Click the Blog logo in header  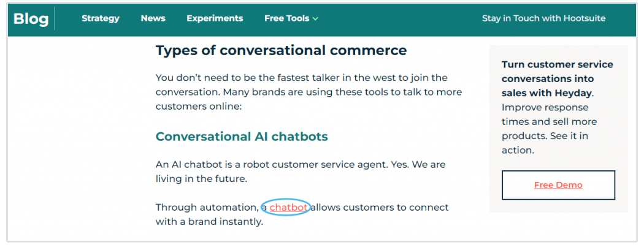click(x=31, y=19)
